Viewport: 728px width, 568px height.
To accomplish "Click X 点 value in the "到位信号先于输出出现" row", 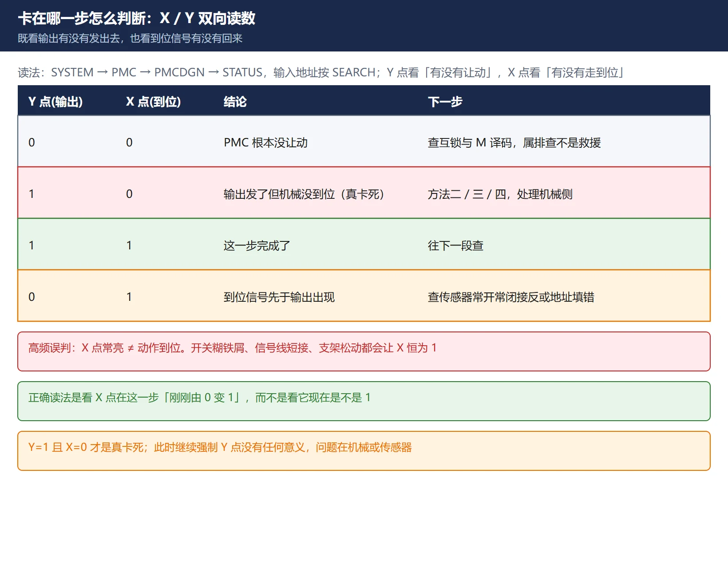I will tap(129, 297).
